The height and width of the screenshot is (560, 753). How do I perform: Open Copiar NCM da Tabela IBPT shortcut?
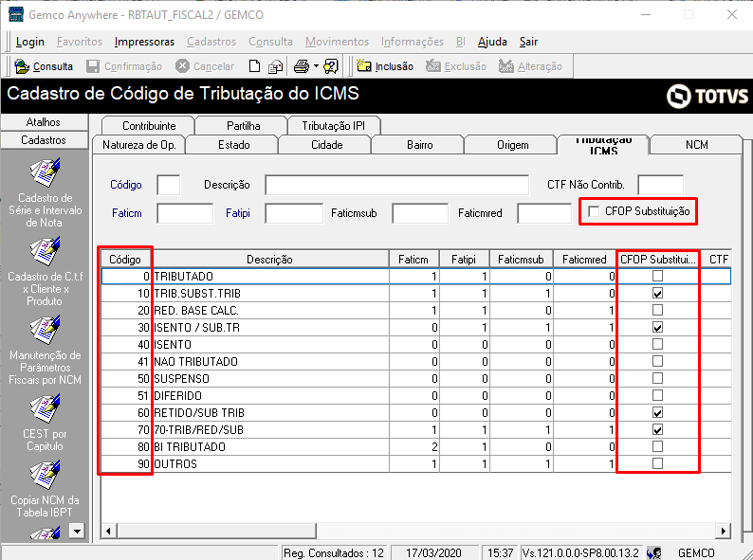point(45,490)
